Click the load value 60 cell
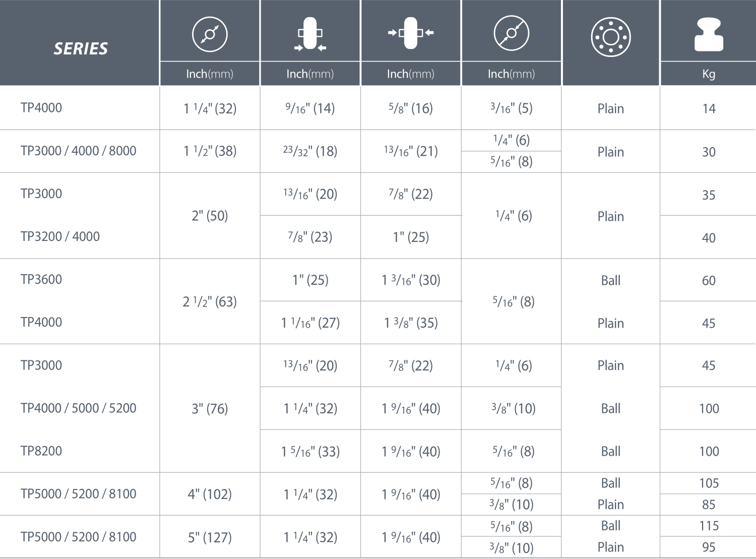Viewport: 756px width, 559px height. [709, 280]
